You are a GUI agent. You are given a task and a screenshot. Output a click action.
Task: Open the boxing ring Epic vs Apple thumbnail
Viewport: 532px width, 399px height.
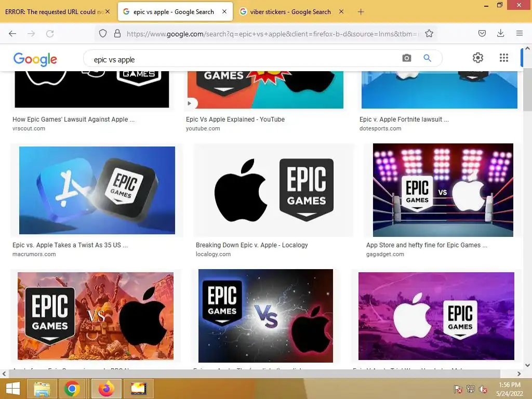[x=443, y=190]
